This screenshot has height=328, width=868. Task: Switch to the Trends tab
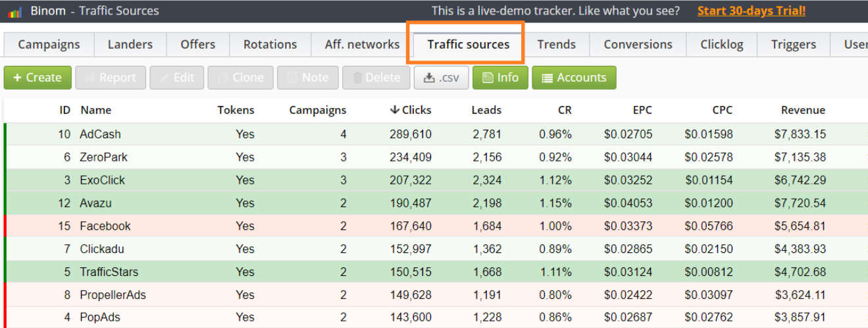coord(556,44)
